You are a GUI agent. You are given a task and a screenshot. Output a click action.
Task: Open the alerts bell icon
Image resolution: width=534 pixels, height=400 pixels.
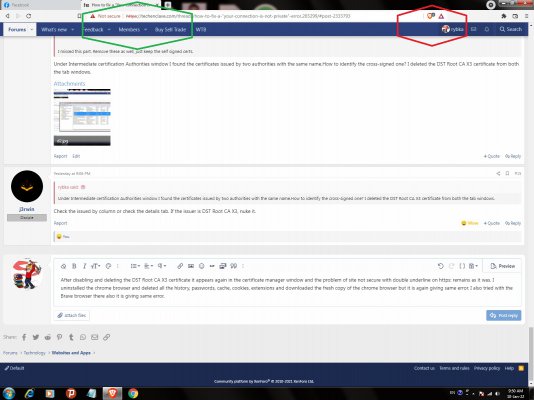(x=487, y=29)
